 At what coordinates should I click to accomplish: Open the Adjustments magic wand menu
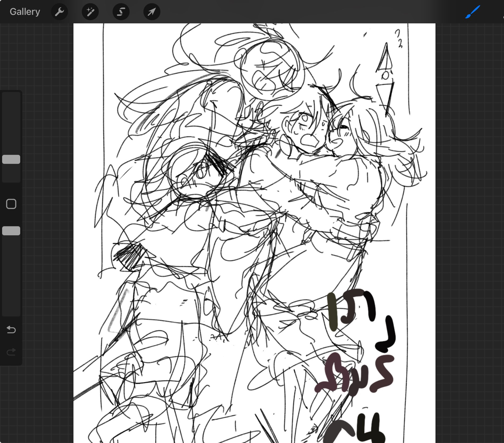90,12
